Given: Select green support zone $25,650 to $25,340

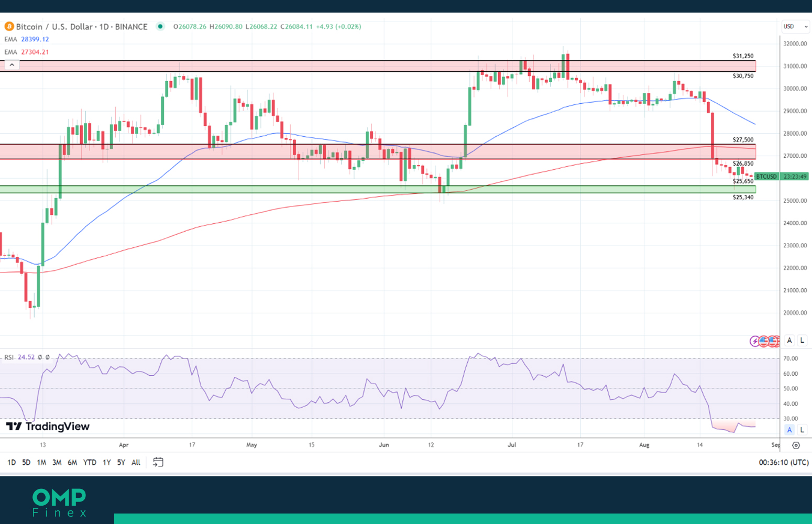Looking at the screenshot, I should (378, 189).
